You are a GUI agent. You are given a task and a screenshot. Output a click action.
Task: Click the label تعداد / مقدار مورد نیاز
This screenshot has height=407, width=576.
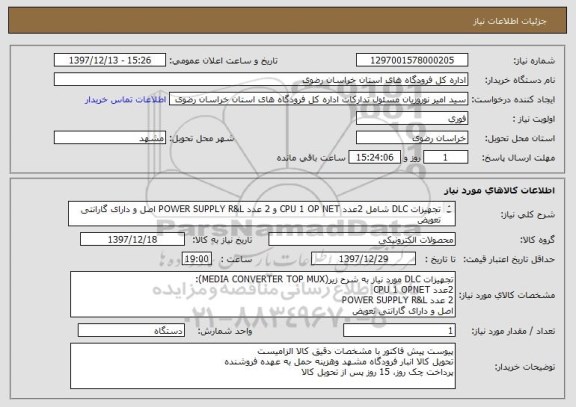(513, 331)
